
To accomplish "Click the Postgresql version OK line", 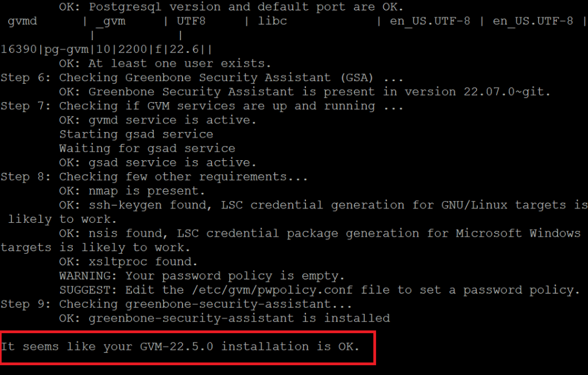I will tap(231, 7).
